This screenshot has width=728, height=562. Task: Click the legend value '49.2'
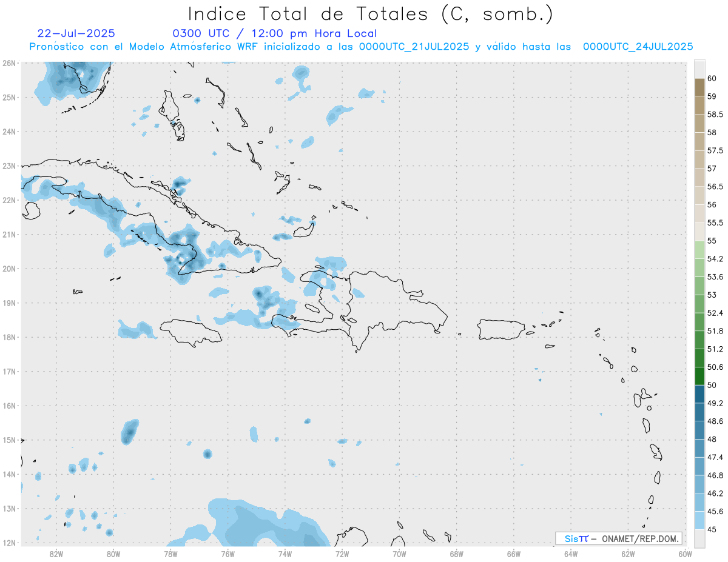[x=715, y=403]
